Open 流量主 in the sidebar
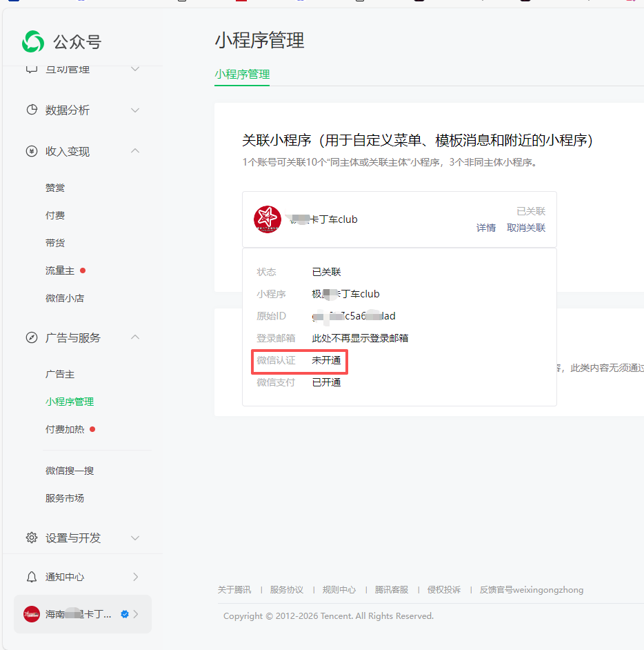The image size is (644, 650). [x=60, y=270]
